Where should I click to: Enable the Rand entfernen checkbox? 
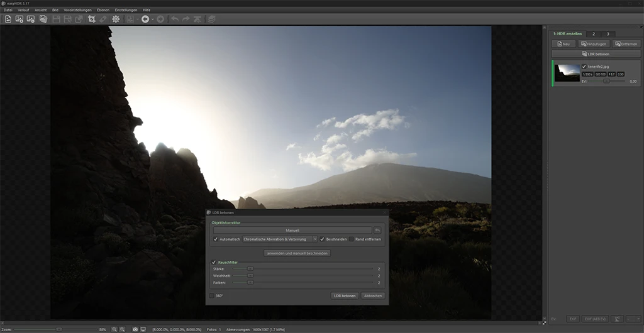[x=352, y=239]
